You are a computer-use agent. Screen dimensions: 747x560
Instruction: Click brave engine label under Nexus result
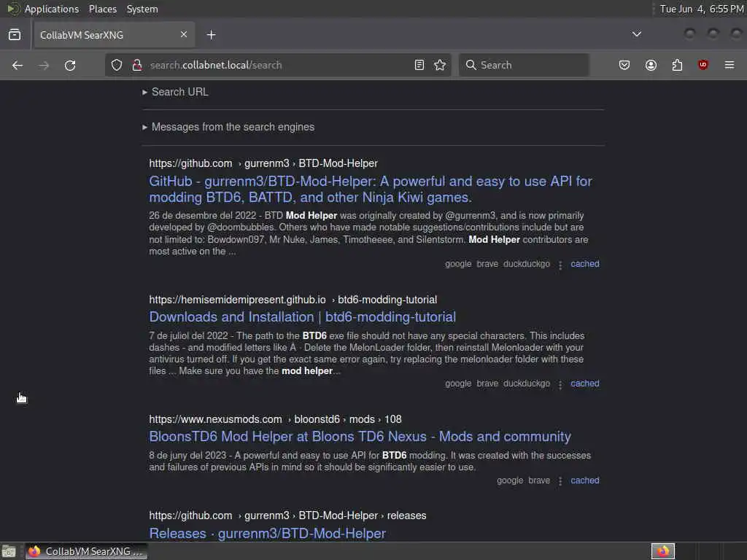(539, 481)
